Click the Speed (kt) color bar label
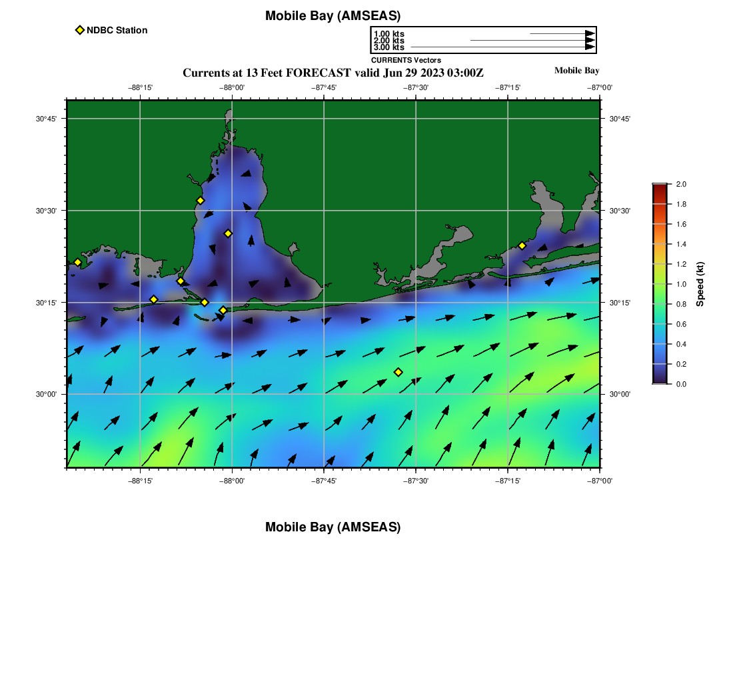 pyautogui.click(x=700, y=284)
